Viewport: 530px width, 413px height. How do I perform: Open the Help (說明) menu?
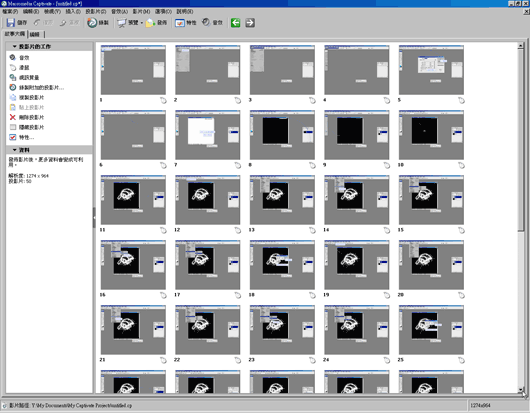click(185, 11)
